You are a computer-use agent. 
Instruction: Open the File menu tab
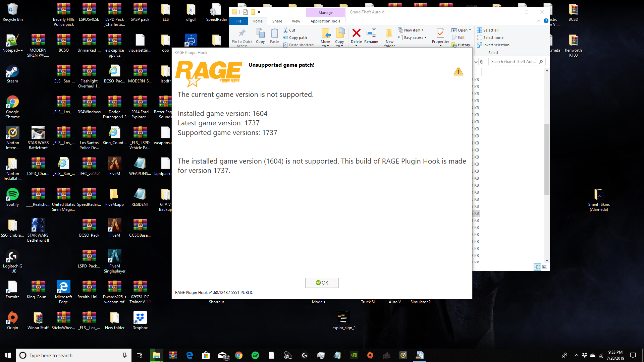click(x=238, y=21)
